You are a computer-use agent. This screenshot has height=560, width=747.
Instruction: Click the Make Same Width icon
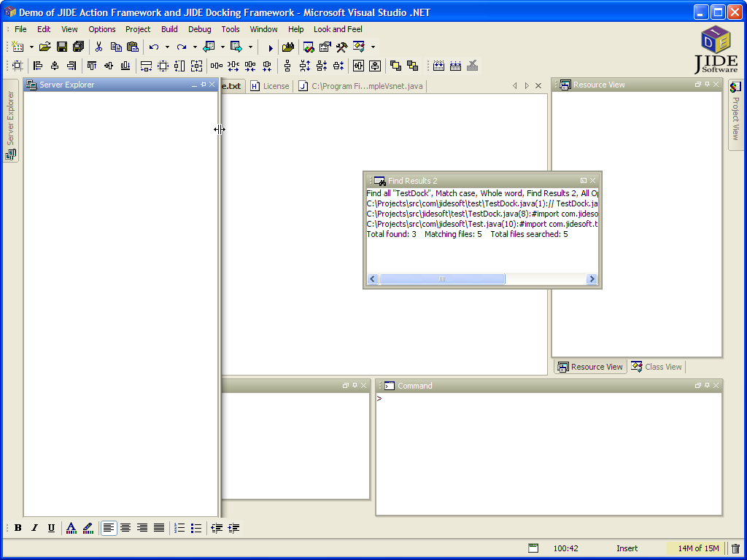[x=146, y=66]
